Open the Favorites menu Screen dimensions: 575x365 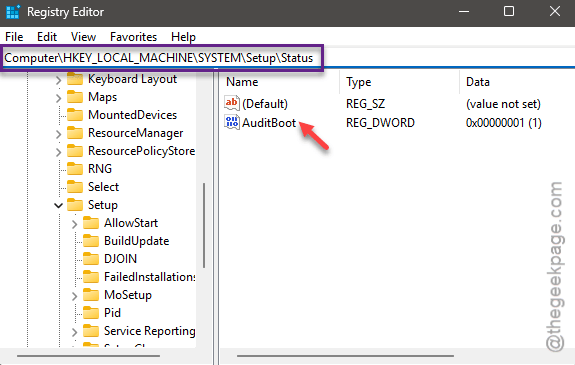click(133, 37)
